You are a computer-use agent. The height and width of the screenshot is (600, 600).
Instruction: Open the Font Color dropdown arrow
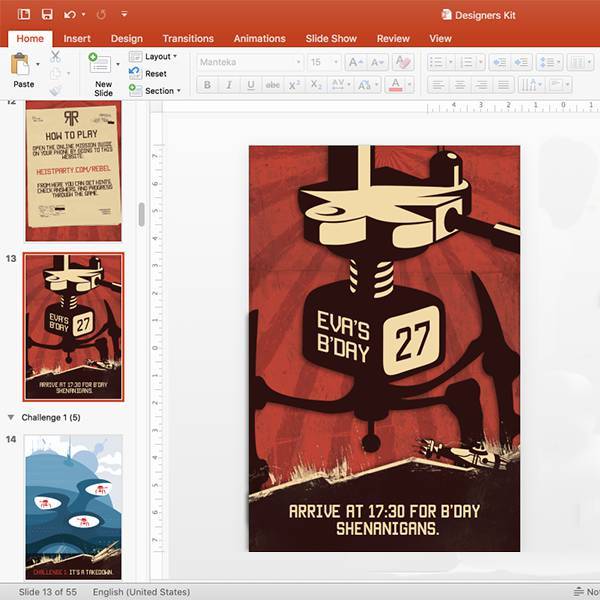[x=410, y=85]
